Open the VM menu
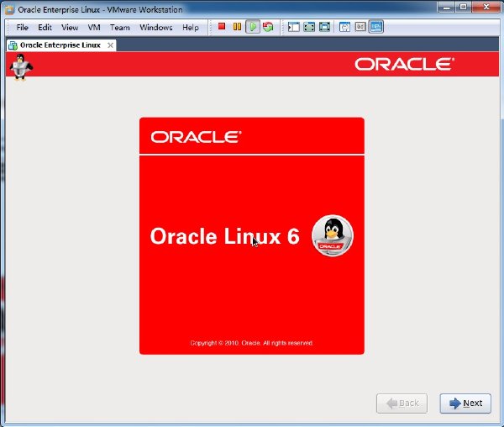The height and width of the screenshot is (427, 504). pos(94,28)
